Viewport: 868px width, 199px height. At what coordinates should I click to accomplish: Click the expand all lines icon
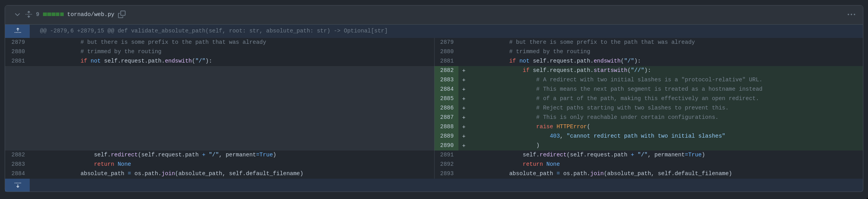tap(29, 14)
